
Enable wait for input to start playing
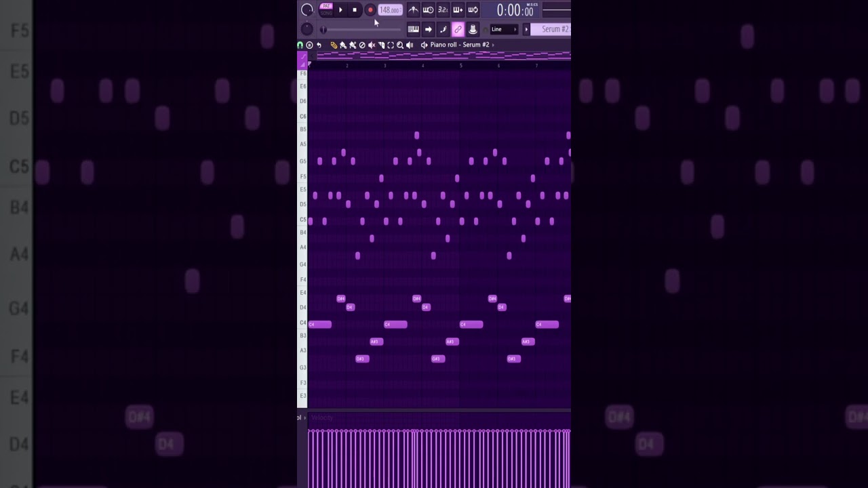[x=429, y=10]
